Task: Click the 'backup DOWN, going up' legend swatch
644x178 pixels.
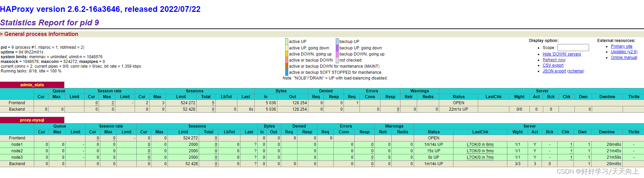Action: pos(337,54)
